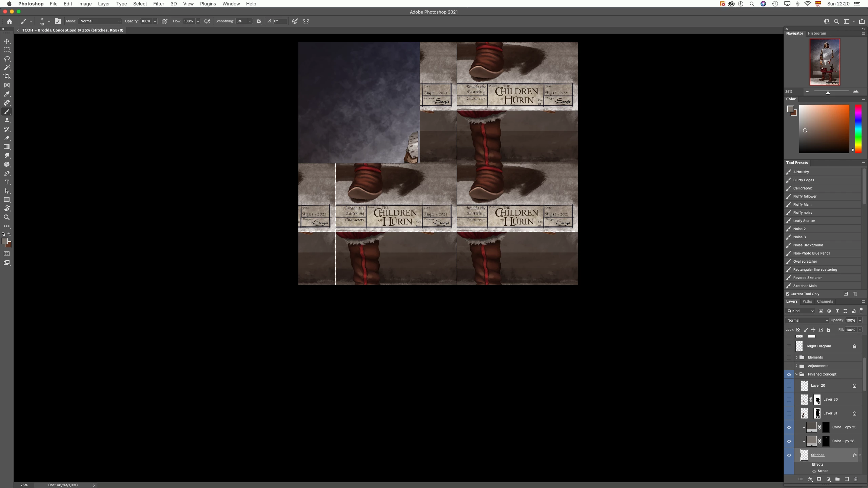Viewport: 868px width, 488px height.
Task: Select the Clone Stamp tool
Action: click(7, 121)
